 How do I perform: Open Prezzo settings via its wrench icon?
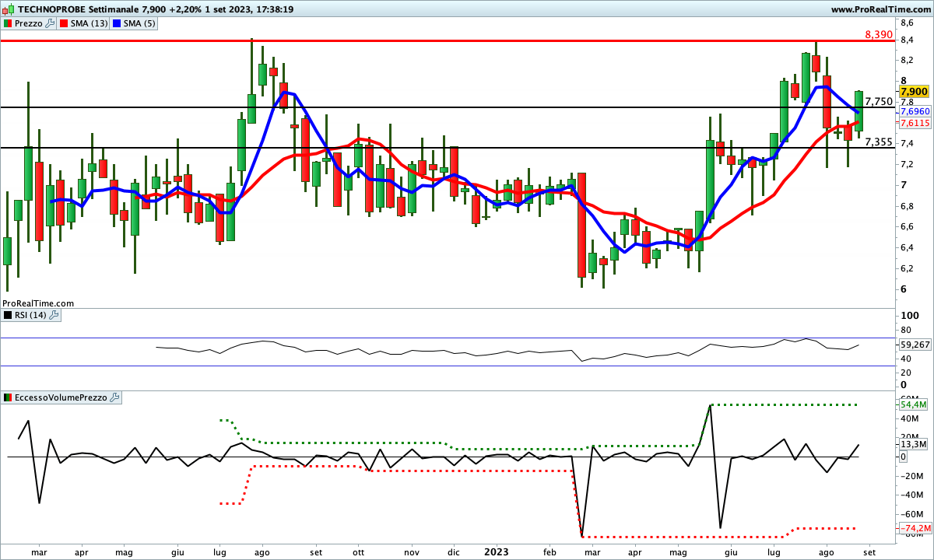click(50, 23)
